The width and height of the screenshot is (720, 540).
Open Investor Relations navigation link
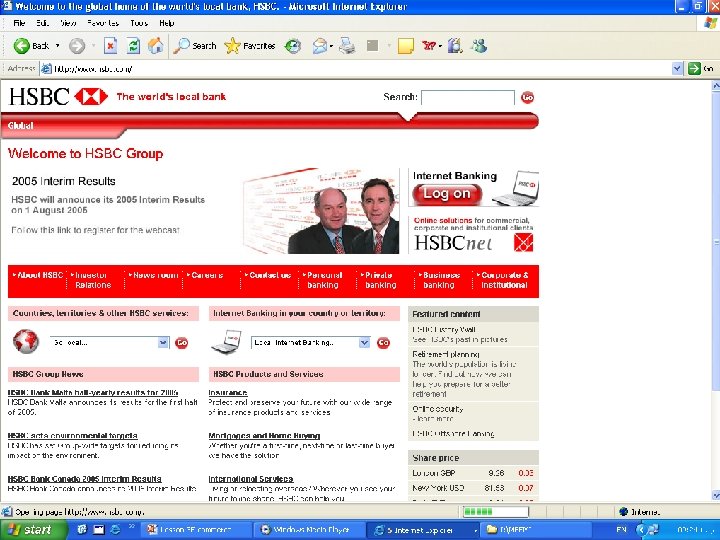pyautogui.click(x=91, y=280)
